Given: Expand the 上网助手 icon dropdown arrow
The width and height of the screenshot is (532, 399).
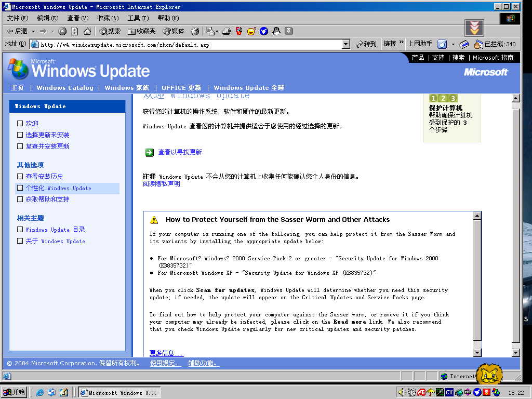Looking at the screenshot, I should pyautogui.click(x=453, y=44).
